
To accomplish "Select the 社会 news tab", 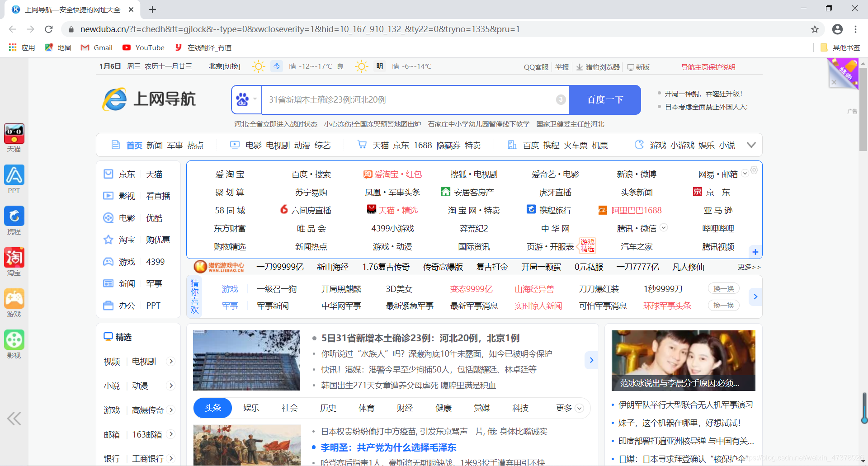I will (x=290, y=408).
